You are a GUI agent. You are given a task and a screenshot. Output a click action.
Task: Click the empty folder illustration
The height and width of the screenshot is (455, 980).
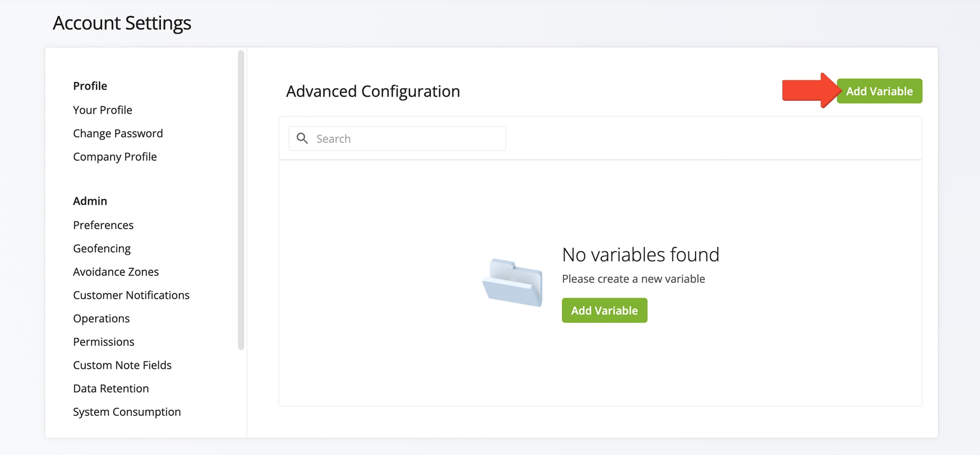pyautogui.click(x=512, y=283)
